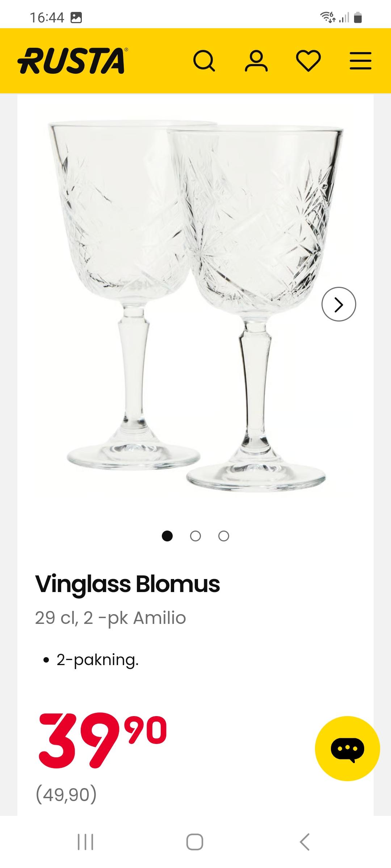Image resolution: width=391 pixels, height=868 pixels.
Task: Select the third image carousel dot
Action: [x=224, y=536]
